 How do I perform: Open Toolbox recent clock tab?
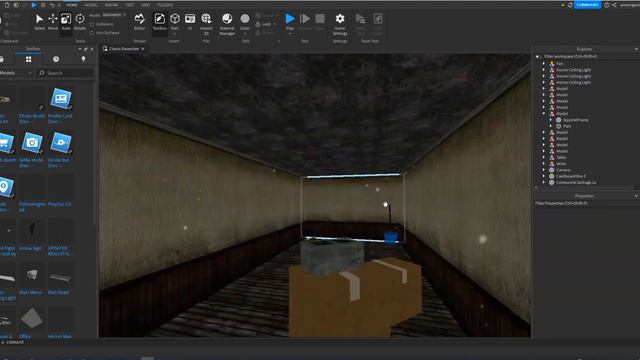(56, 60)
